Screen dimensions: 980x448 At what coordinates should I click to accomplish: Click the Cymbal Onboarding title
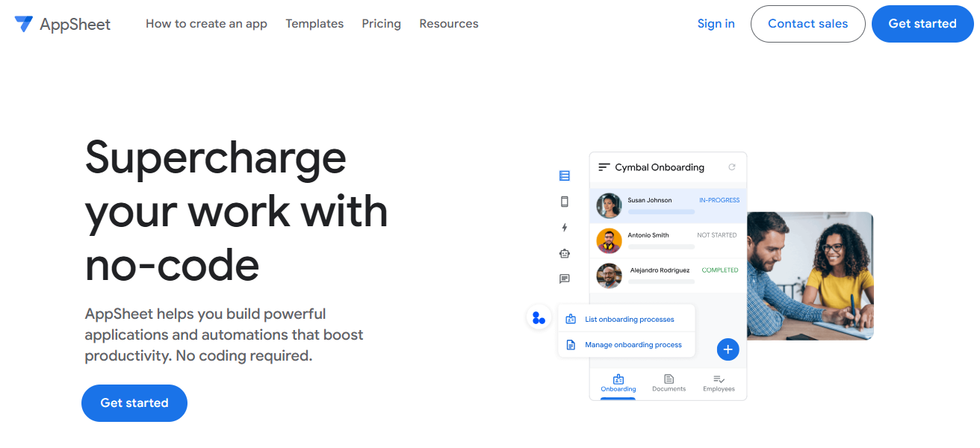pyautogui.click(x=660, y=167)
